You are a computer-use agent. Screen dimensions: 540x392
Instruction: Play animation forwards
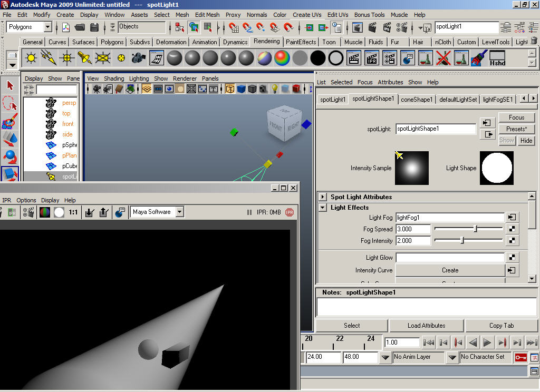pyautogui.click(x=487, y=342)
